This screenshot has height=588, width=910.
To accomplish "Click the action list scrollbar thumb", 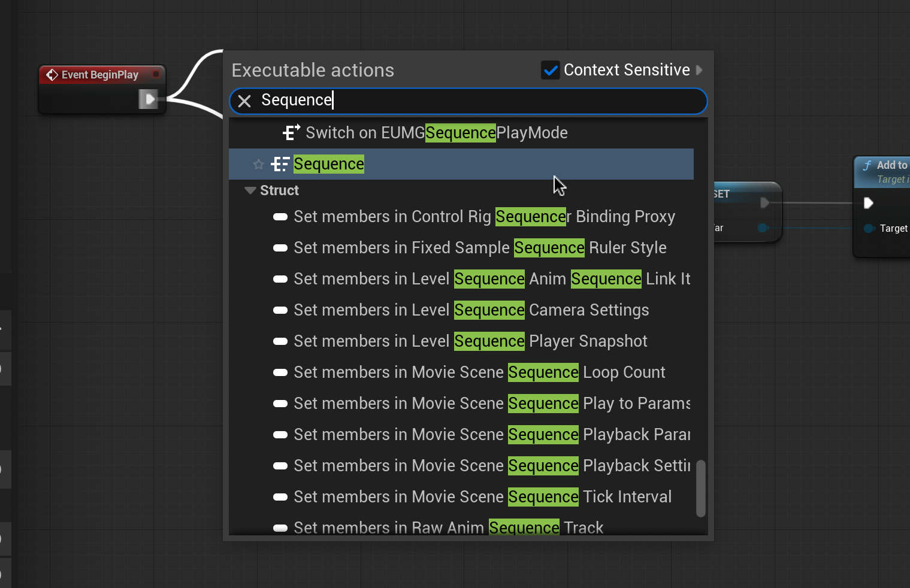I will coord(701,488).
